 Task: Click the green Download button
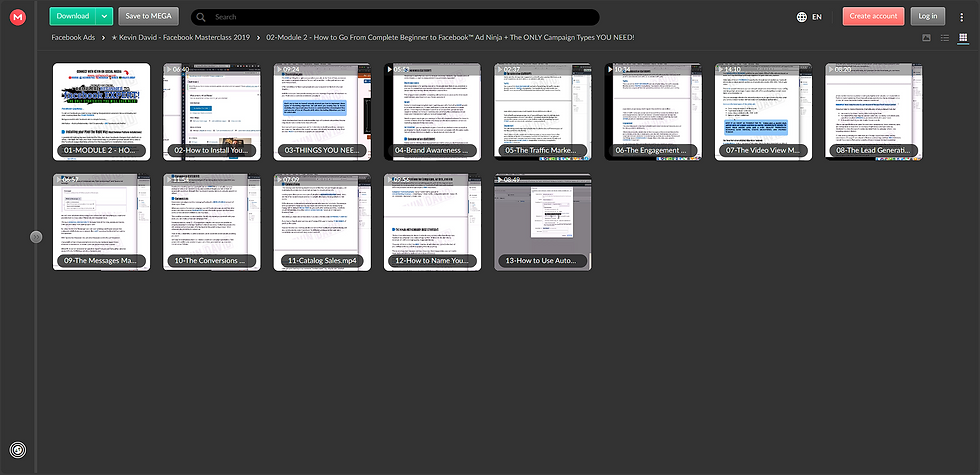coord(73,16)
